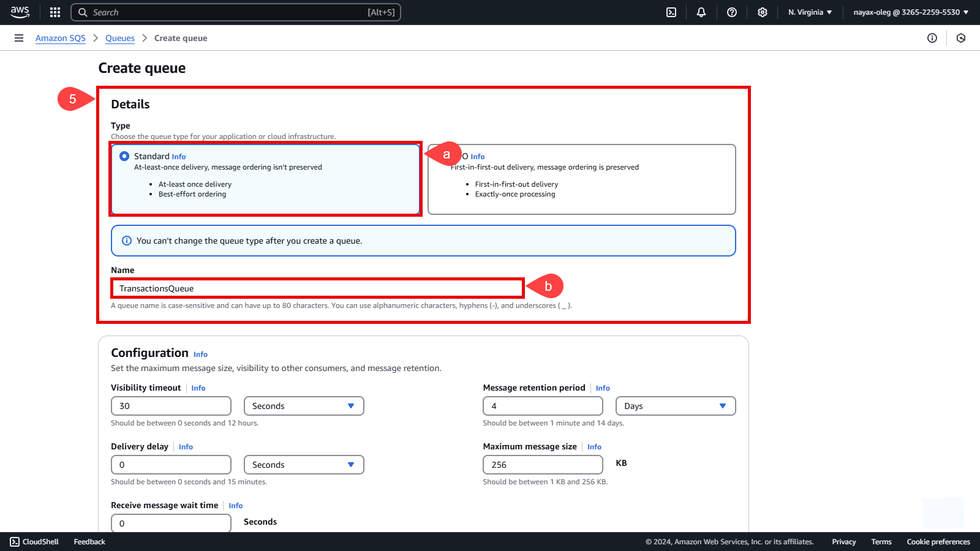
Task: Expand the N. Virginia region selector
Action: (810, 12)
